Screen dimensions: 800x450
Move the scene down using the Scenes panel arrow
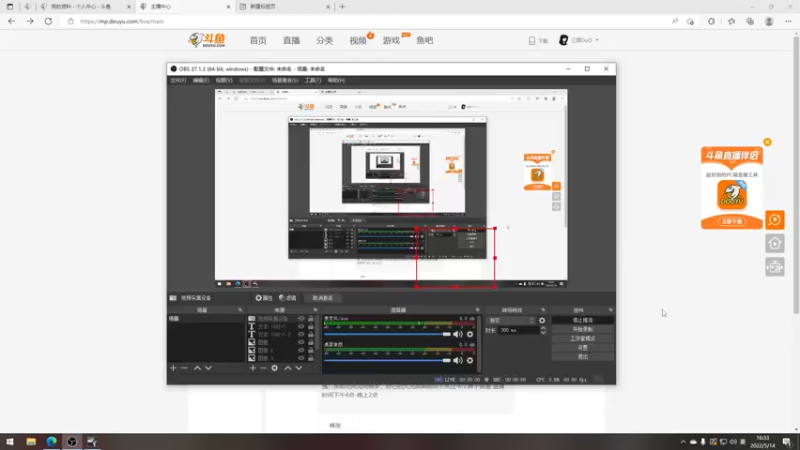[208, 368]
